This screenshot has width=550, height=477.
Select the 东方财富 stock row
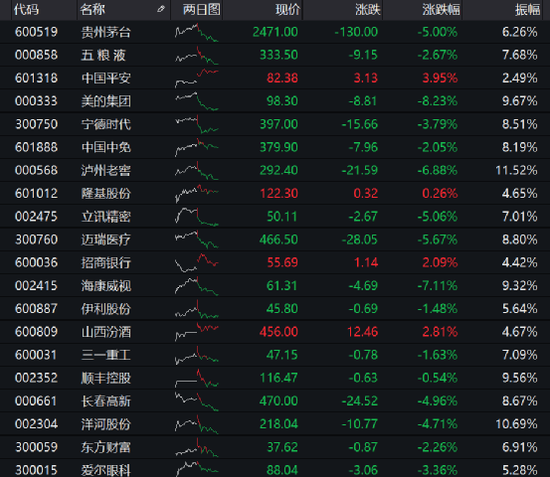pyautogui.click(x=275, y=447)
